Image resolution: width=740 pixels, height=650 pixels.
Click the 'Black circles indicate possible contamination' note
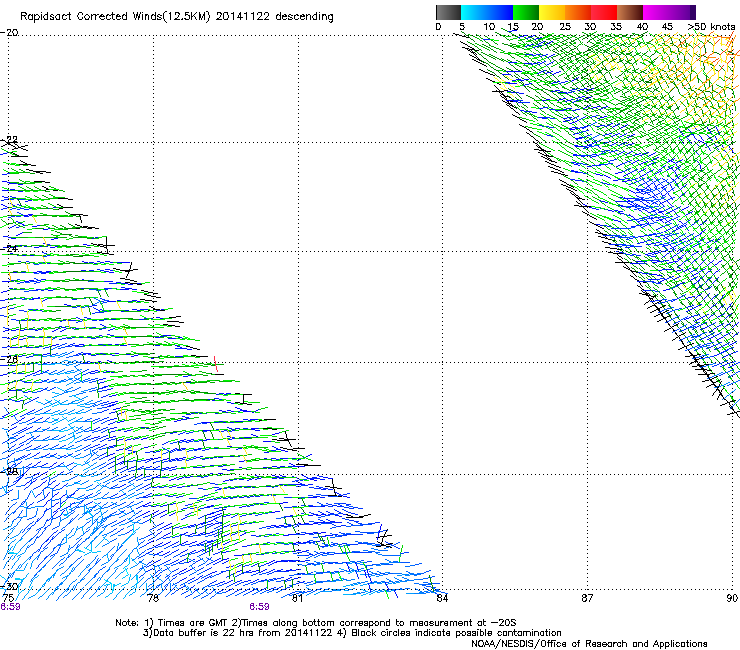point(456,633)
